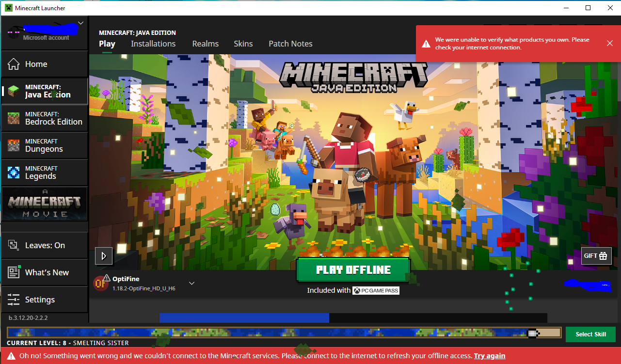Minimize the Minecraft Launcher window
This screenshot has width=621, height=364.
click(566, 8)
